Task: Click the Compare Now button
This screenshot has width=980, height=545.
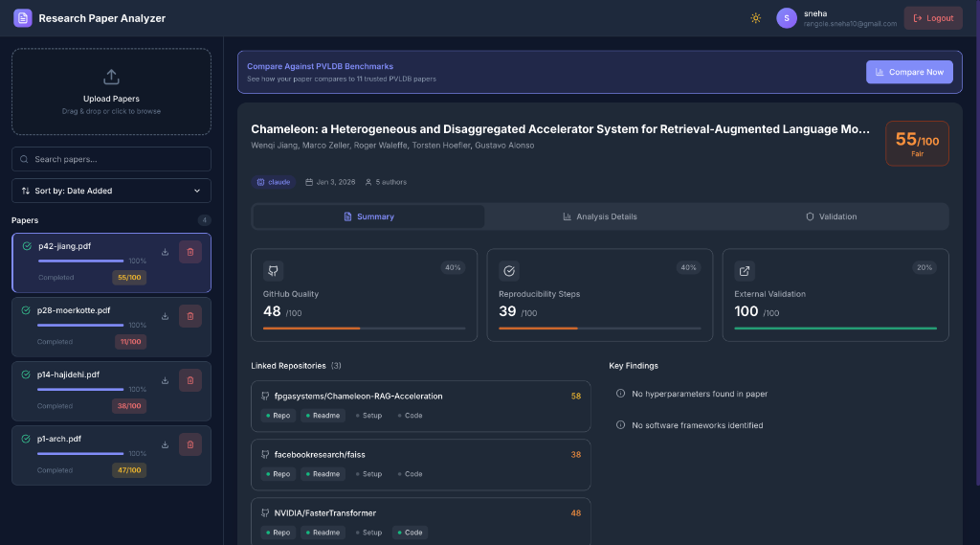Action: coord(908,72)
